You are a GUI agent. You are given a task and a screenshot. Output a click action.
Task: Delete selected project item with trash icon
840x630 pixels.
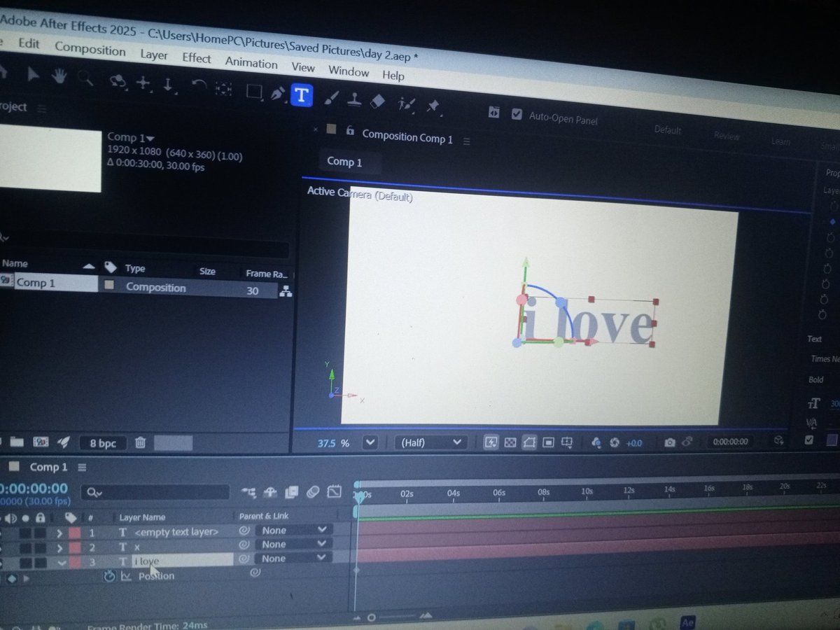[x=140, y=442]
